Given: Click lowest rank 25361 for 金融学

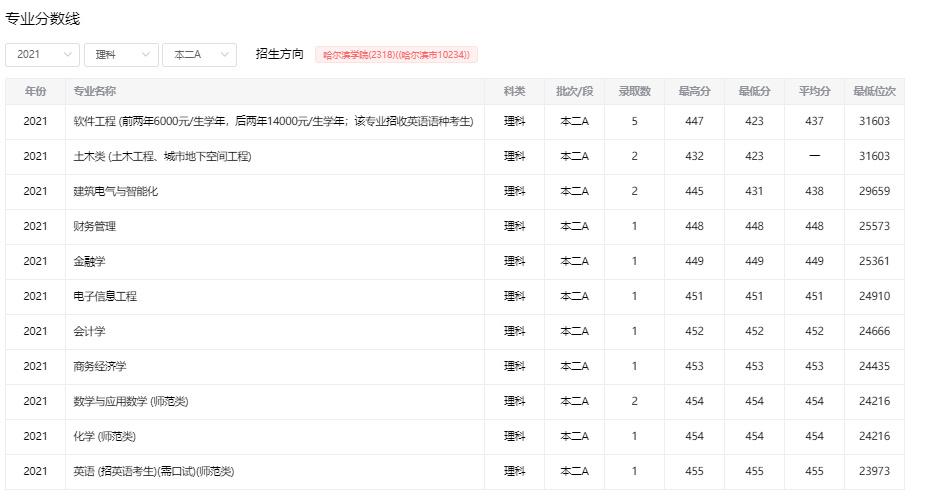Looking at the screenshot, I should point(875,261).
